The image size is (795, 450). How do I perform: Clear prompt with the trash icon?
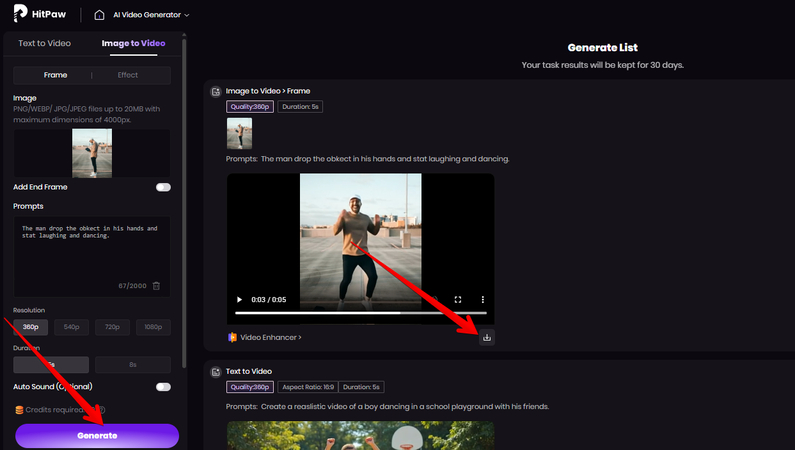(x=156, y=286)
